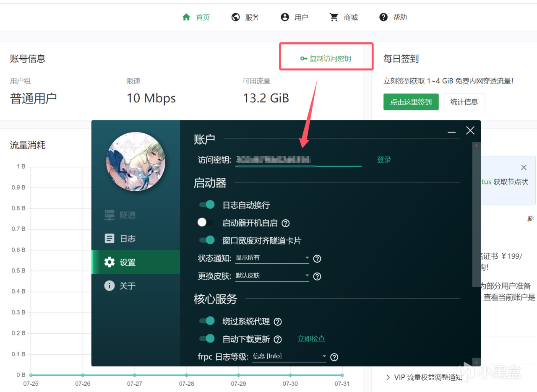Open 用户 menu in top navigation
This screenshot has width=537, height=392.
coord(295,17)
